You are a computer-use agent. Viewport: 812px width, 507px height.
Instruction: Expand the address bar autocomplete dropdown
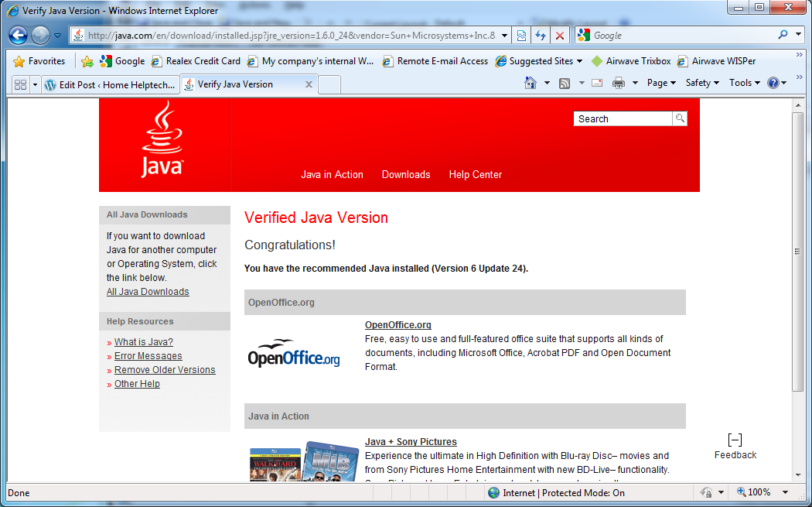(504, 36)
